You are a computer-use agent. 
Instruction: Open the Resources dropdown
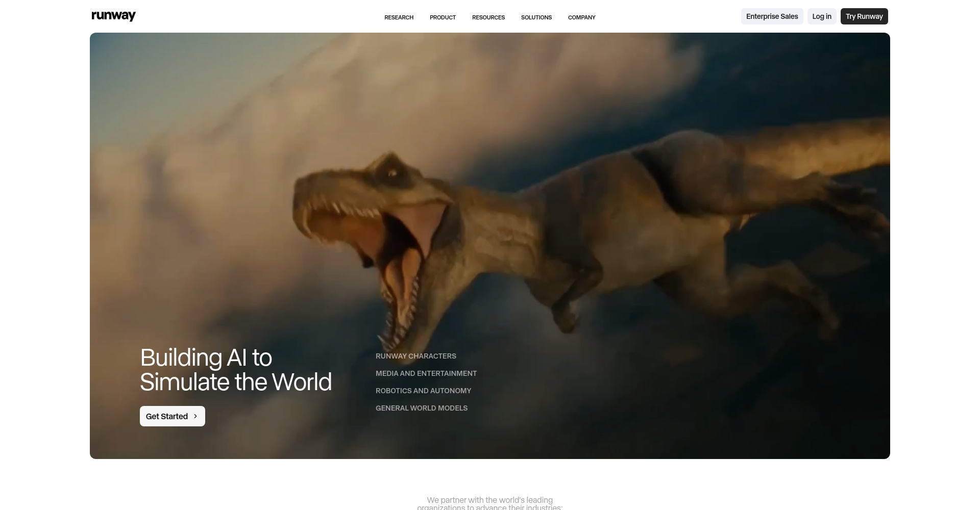pos(488,17)
